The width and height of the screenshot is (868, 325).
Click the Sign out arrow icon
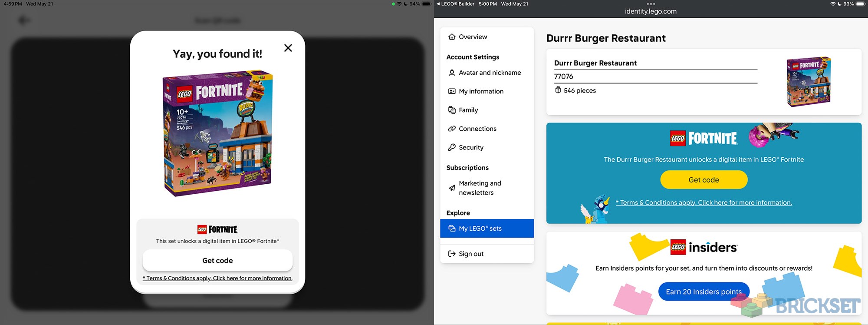pos(452,254)
